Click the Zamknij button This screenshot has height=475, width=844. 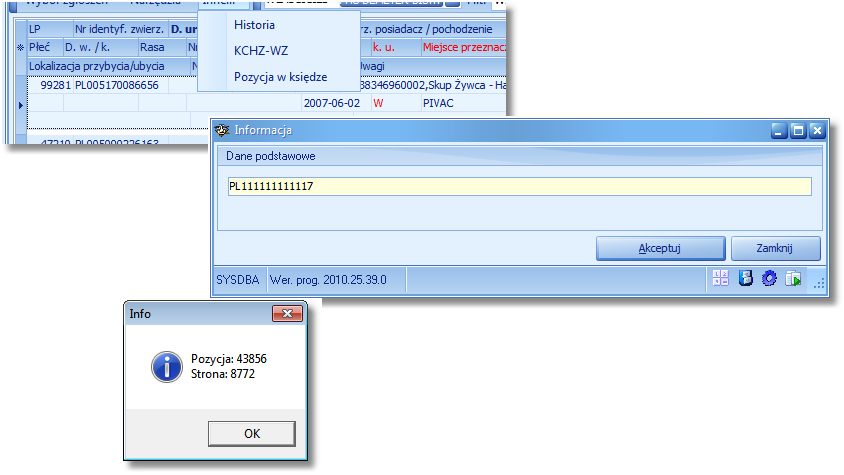[776, 248]
